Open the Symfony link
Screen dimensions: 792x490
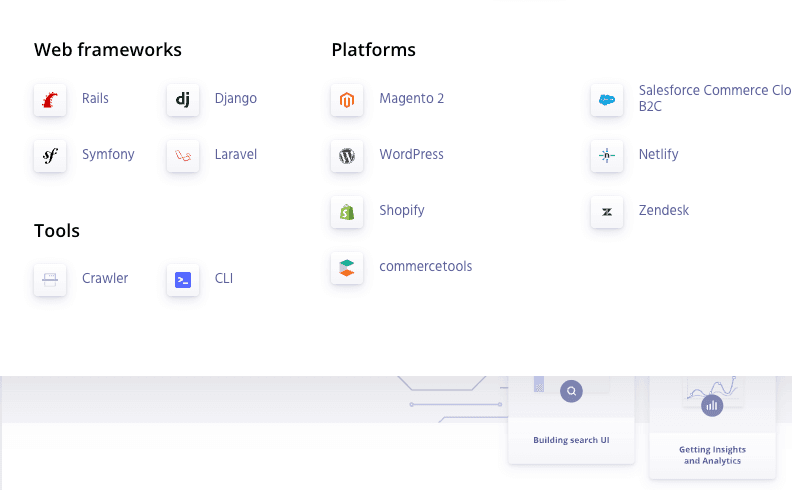pyautogui.click(x=108, y=155)
